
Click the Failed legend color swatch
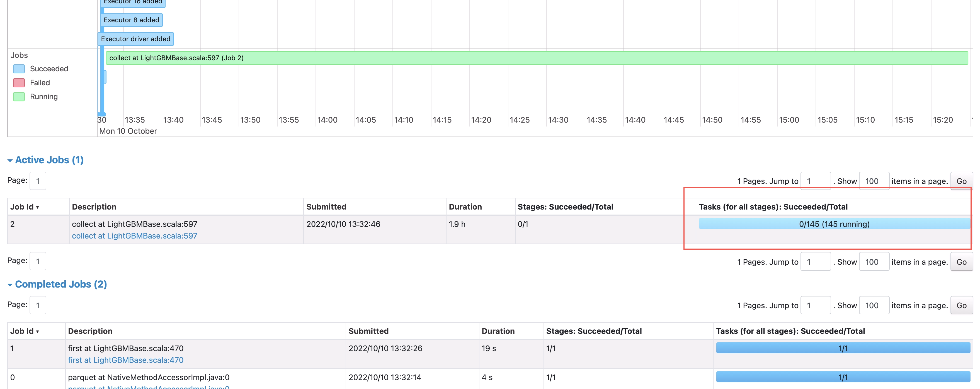[19, 83]
